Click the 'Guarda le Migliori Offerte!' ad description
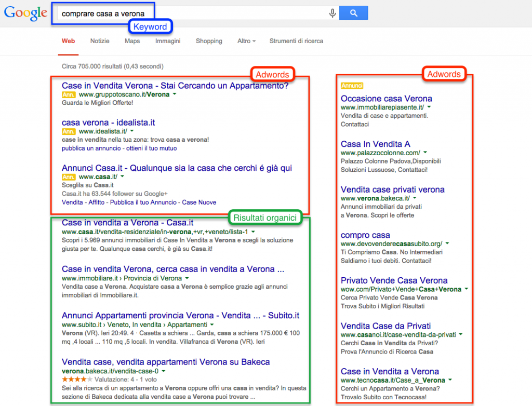Image resolution: width=532 pixels, height=406 pixels. (97, 103)
